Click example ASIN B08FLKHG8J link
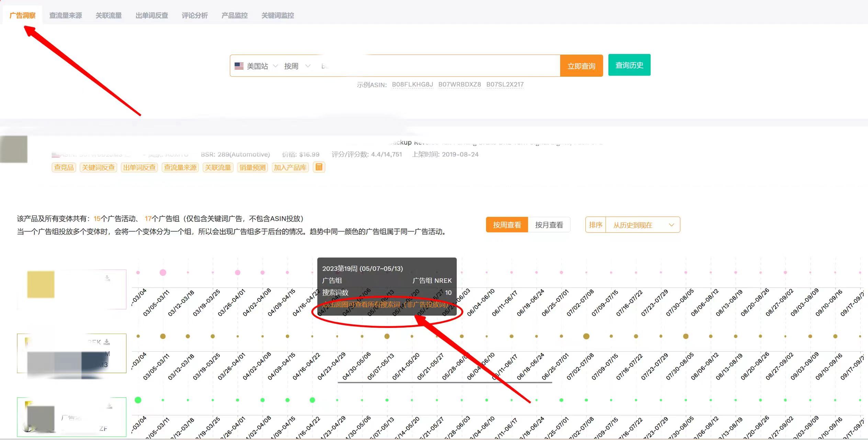The height and width of the screenshot is (440, 868). [413, 84]
